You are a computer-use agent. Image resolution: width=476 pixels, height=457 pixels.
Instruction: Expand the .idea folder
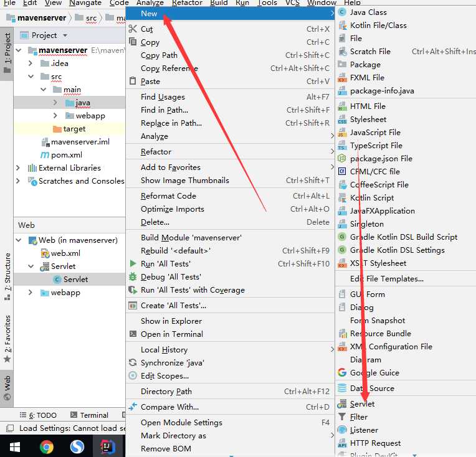31,63
